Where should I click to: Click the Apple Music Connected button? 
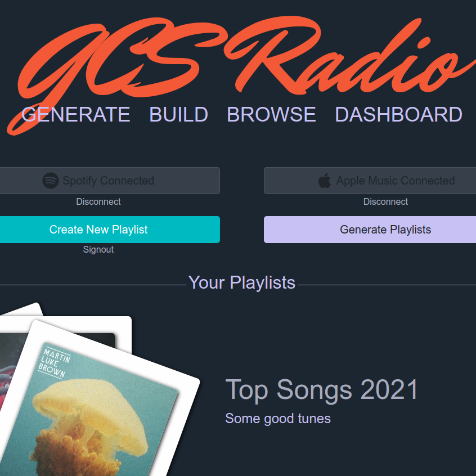[370, 181]
